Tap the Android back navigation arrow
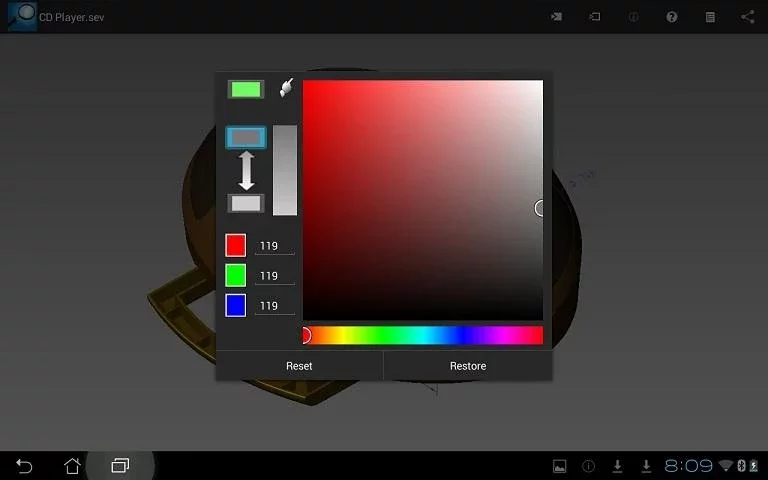The width and height of the screenshot is (768, 480). click(24, 465)
